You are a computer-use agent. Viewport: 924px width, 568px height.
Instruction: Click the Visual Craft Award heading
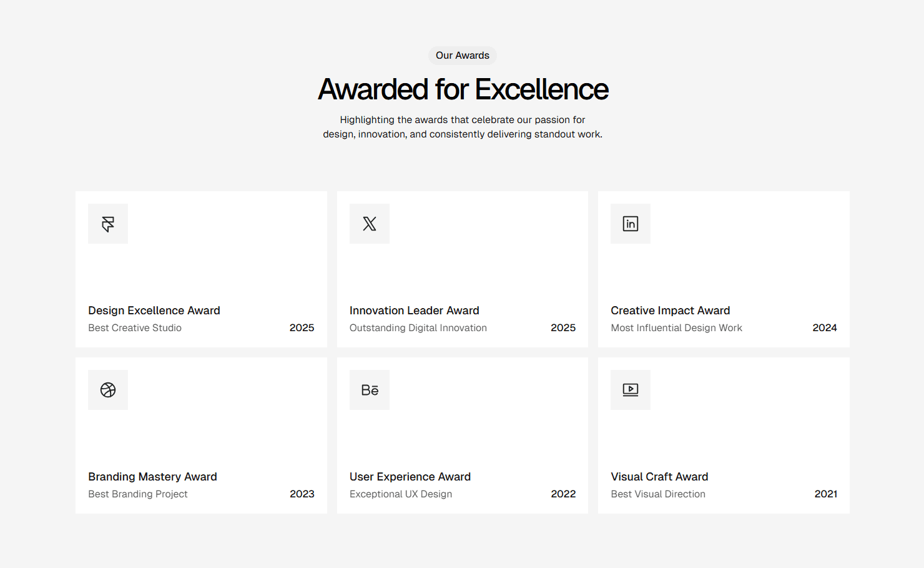(659, 476)
